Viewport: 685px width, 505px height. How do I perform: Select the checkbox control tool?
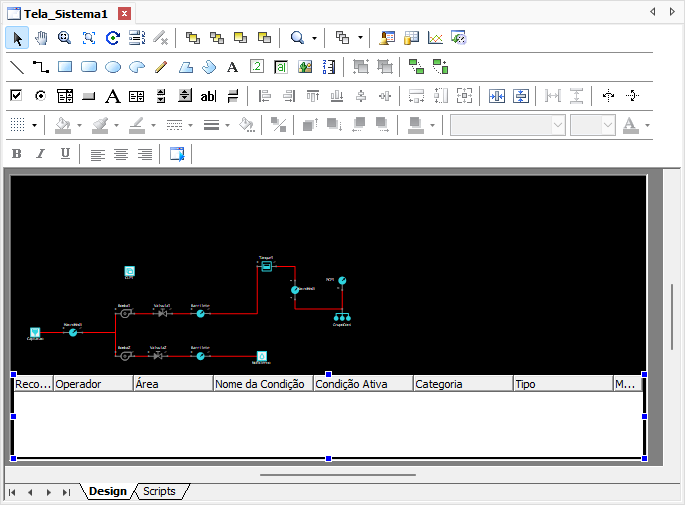(x=16, y=96)
